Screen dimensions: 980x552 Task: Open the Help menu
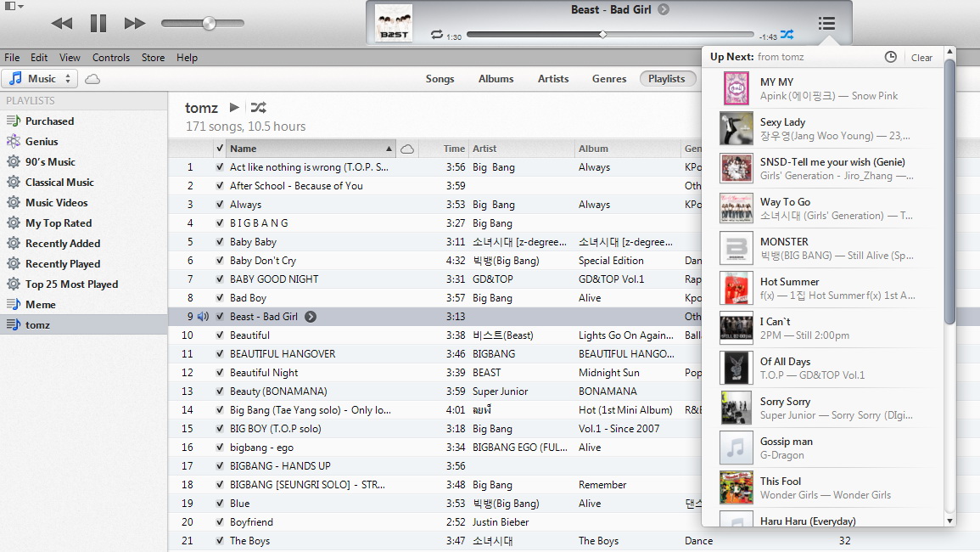(187, 58)
